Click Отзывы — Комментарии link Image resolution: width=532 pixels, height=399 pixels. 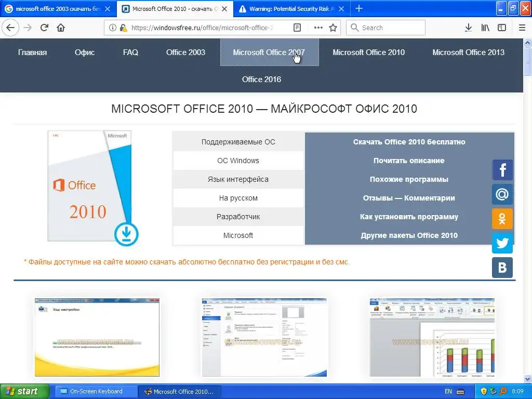coord(409,198)
